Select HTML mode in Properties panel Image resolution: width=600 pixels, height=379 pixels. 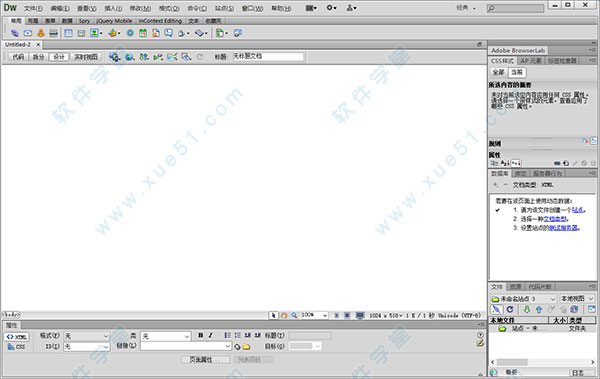17,337
